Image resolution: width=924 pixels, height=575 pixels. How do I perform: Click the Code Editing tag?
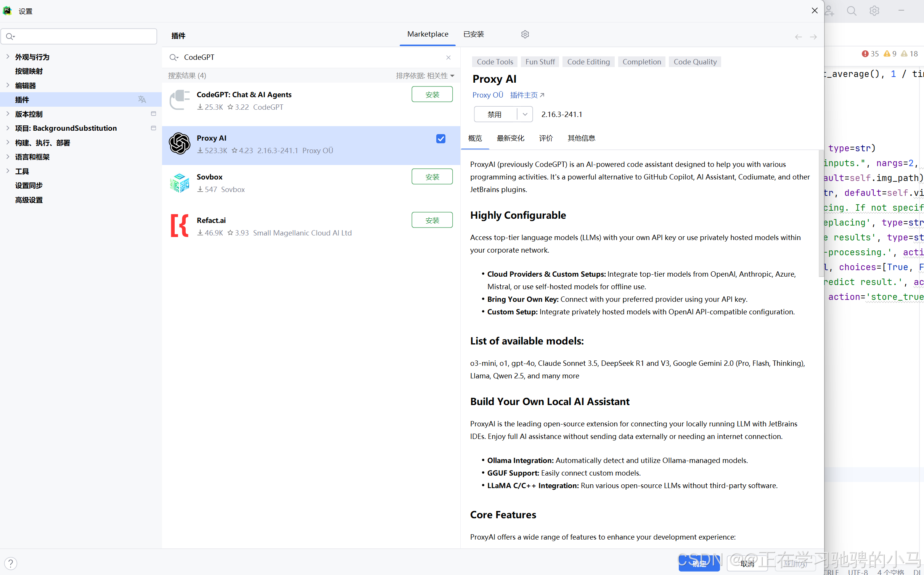[588, 62]
